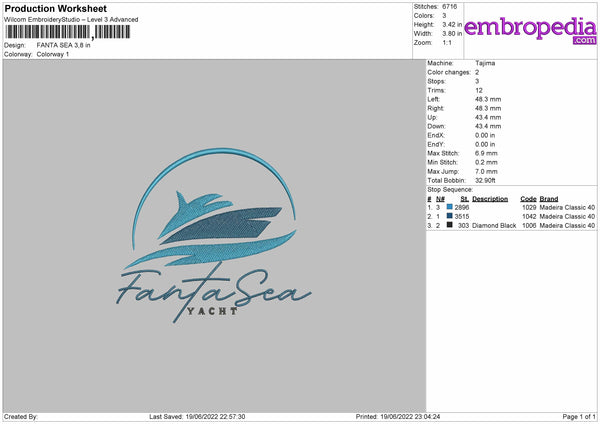This screenshot has width=600, height=424.
Task: Click the Max Stitch value 6.9 mm
Action: point(486,153)
